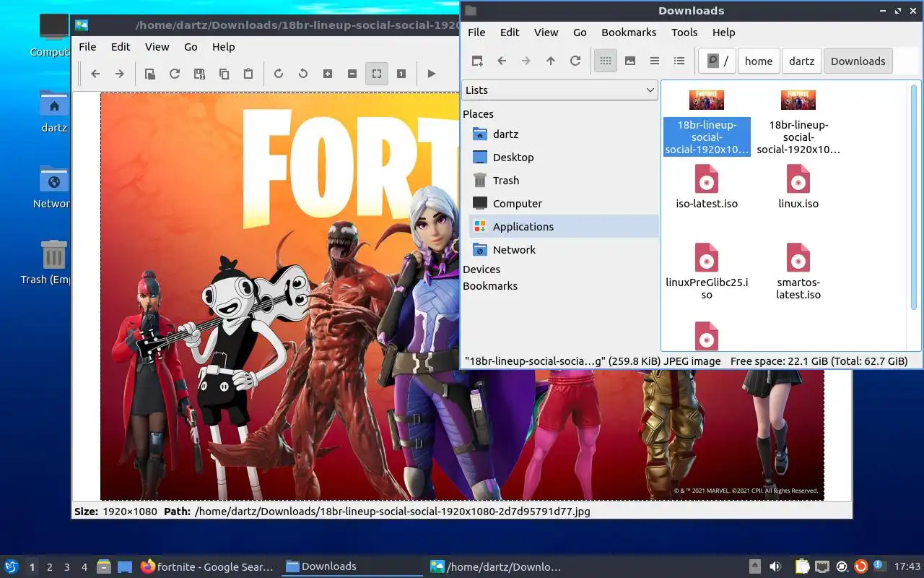Viewport: 924px width, 578px height.
Task: Open the network tray icon
Action: click(x=821, y=567)
